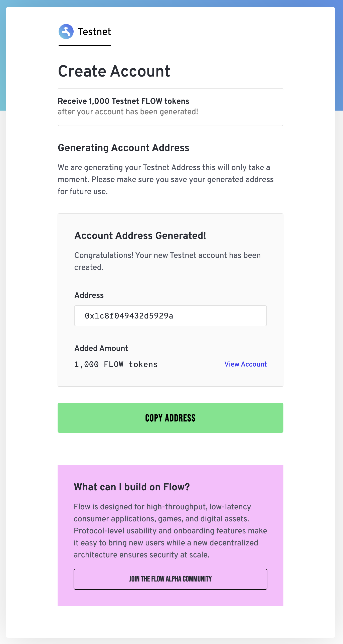Select the Testnet tab
343x644 pixels.
tap(94, 32)
